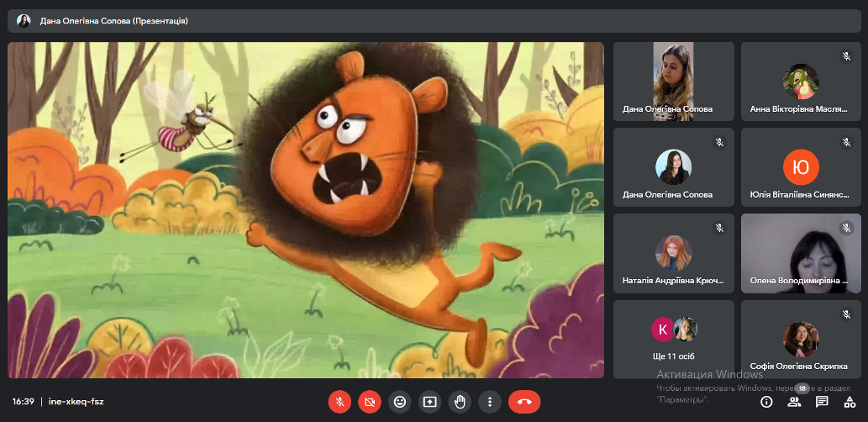Click Наталія Андріївна's profile avatar

pos(673,252)
